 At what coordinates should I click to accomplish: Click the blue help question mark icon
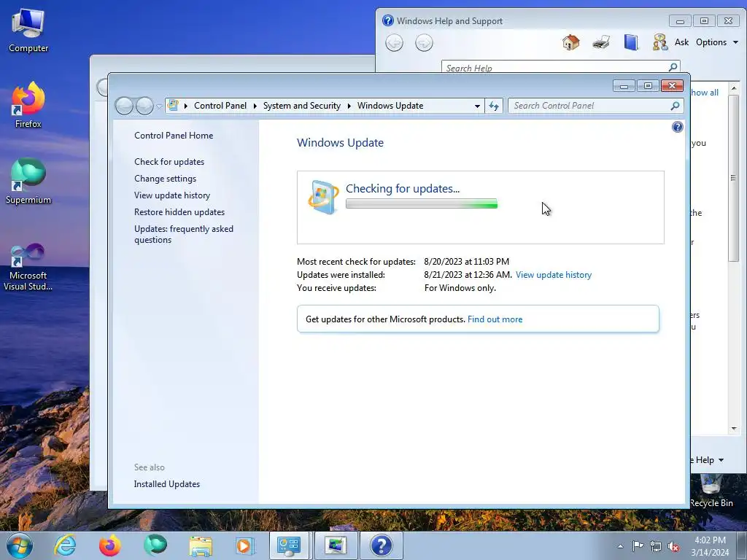(677, 127)
